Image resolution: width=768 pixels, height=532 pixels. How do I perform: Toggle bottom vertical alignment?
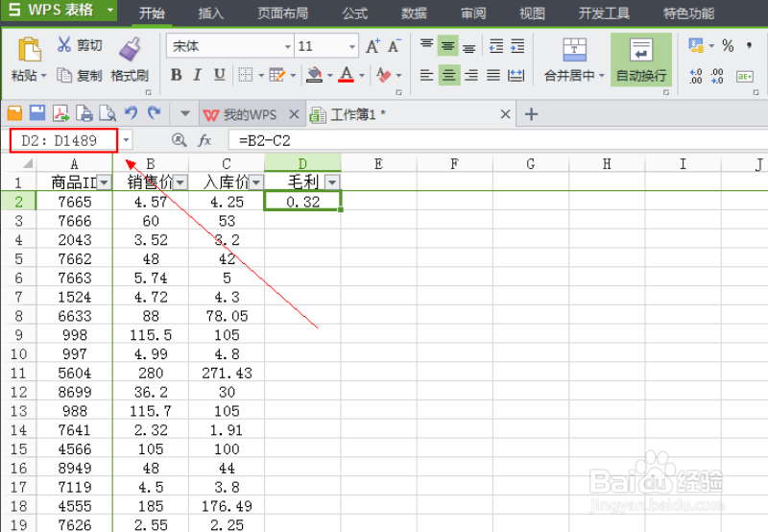pyautogui.click(x=469, y=47)
